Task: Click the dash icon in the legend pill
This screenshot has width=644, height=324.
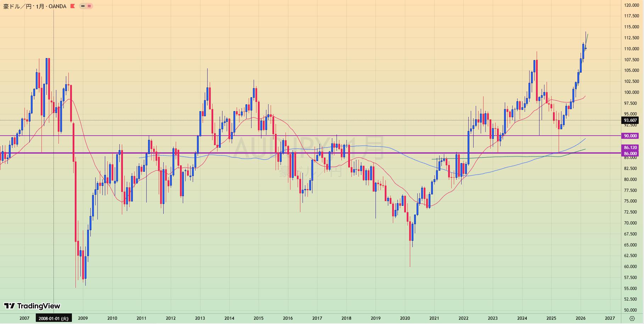Action: [83, 6]
